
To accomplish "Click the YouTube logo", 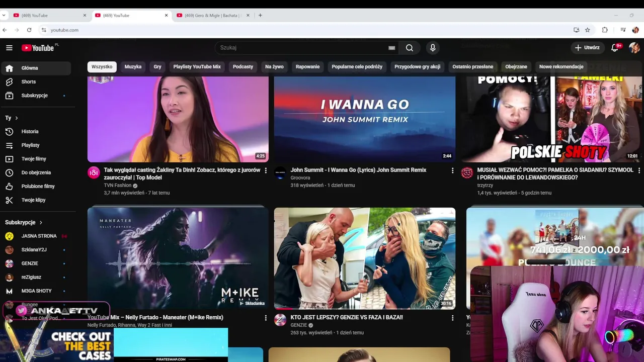I will 38,48.
